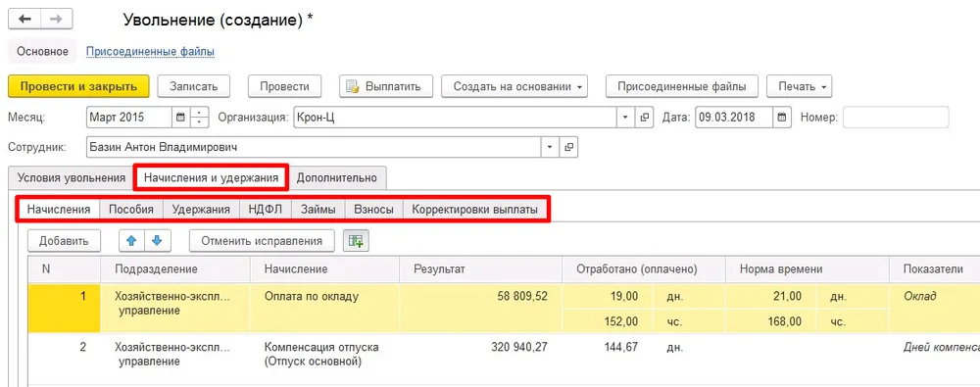Switch to the Пособия sub-tab
This screenshot has width=980, height=387.
click(131, 210)
